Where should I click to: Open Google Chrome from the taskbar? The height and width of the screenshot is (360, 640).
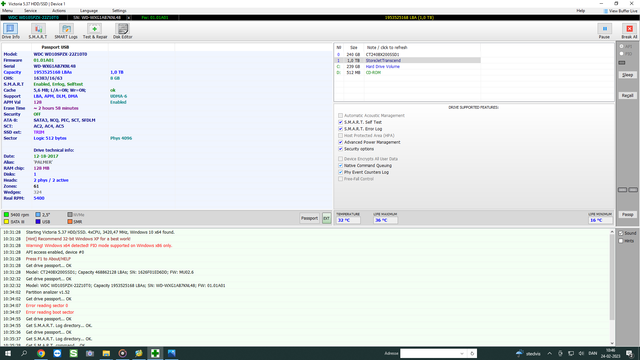tap(41, 353)
